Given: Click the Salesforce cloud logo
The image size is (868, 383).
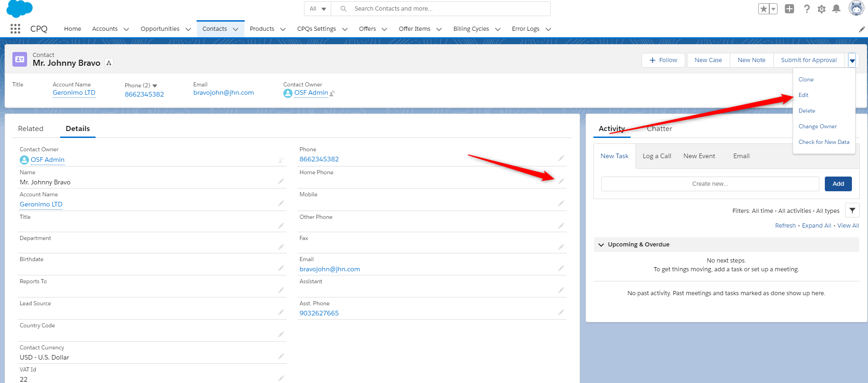Looking at the screenshot, I should click(19, 8).
